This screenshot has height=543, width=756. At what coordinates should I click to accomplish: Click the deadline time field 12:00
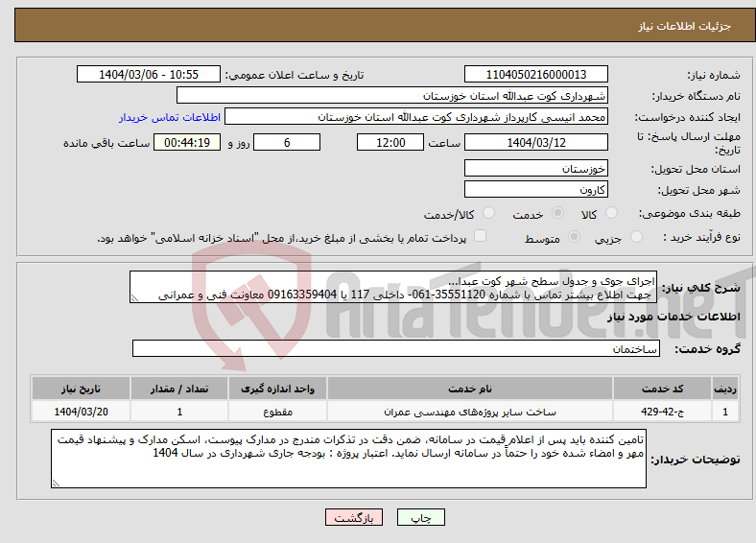390,142
